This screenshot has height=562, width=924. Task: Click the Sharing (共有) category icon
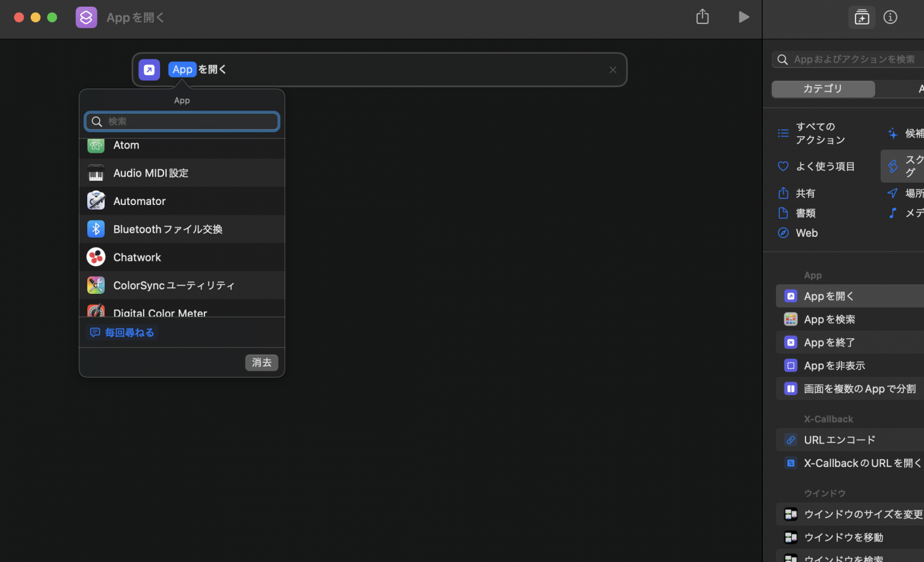point(783,193)
